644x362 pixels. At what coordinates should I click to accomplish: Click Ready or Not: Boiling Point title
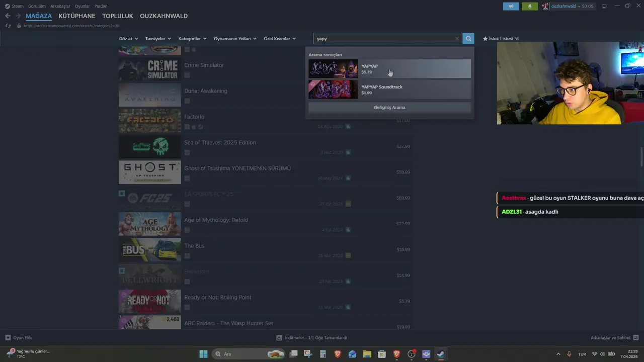point(218,298)
